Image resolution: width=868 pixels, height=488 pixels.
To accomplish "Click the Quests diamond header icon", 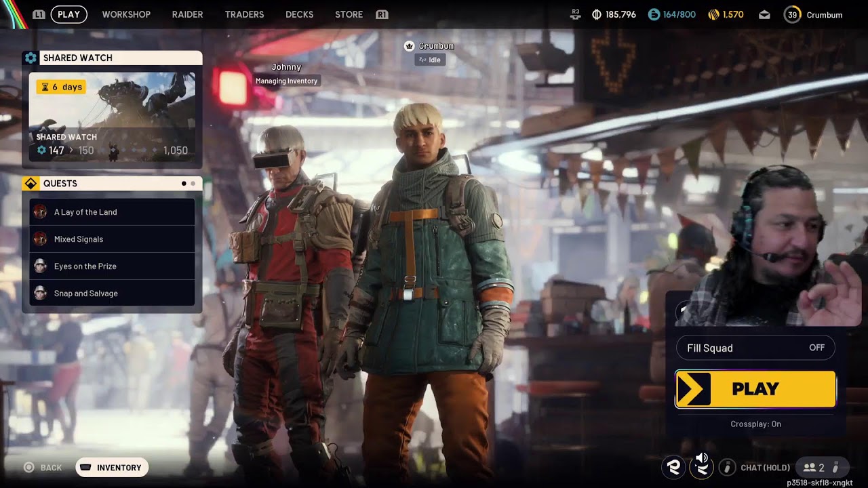I will point(31,184).
